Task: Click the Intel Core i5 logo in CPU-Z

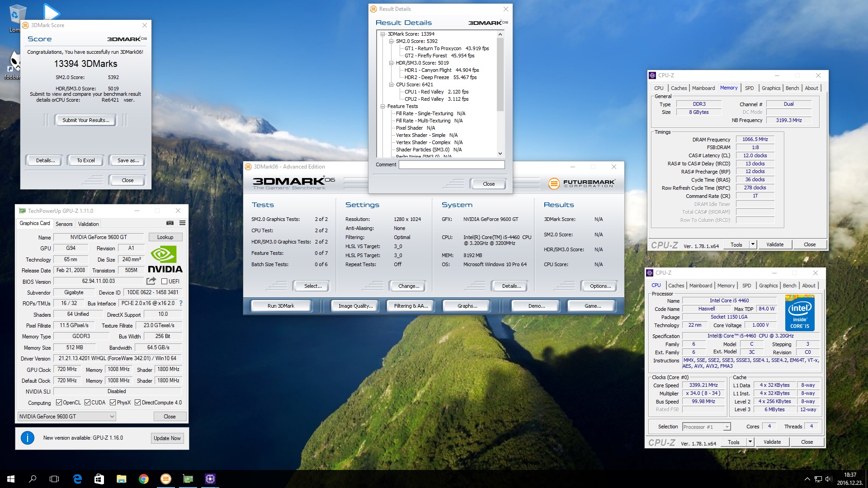Action: (x=800, y=313)
